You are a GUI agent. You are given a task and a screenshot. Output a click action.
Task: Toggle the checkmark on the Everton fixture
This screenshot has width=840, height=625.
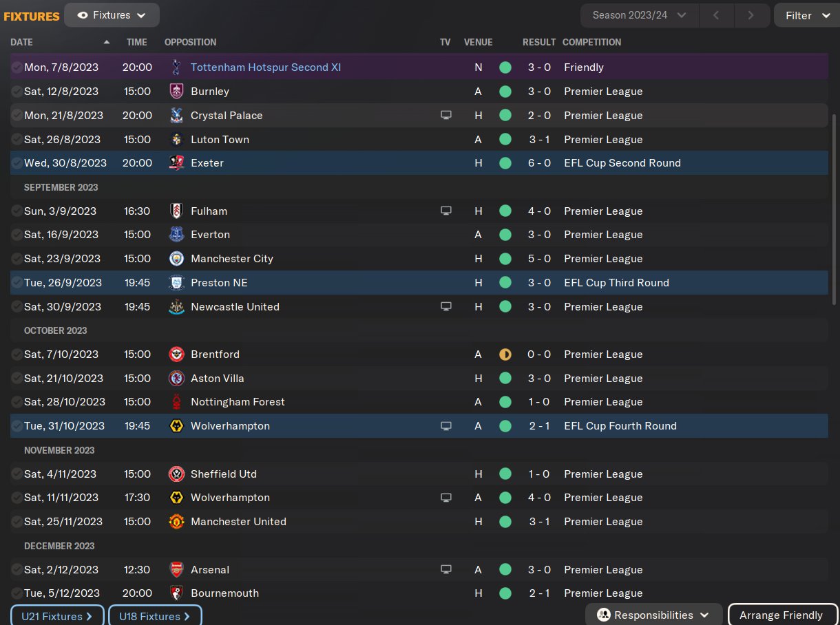[17, 235]
